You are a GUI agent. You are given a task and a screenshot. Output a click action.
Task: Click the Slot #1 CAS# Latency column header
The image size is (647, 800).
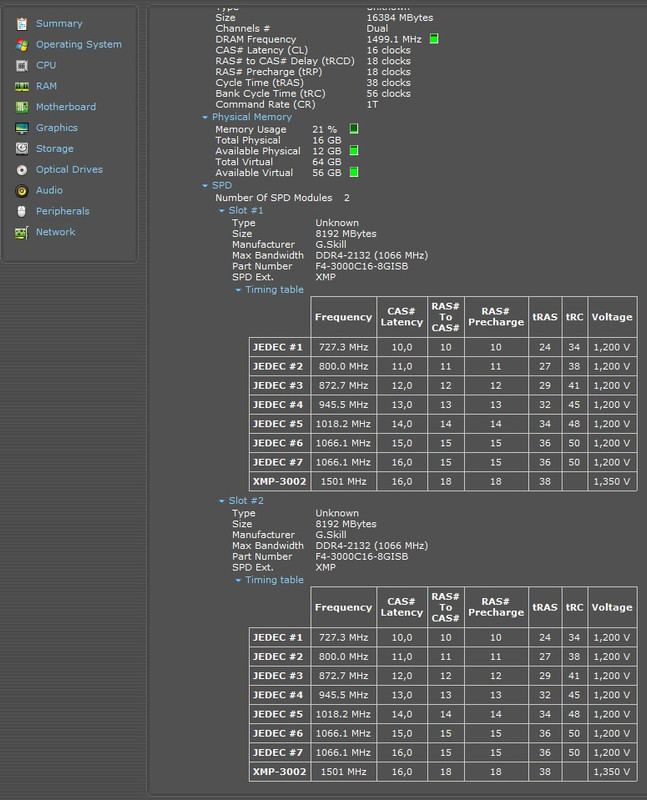pos(402,317)
